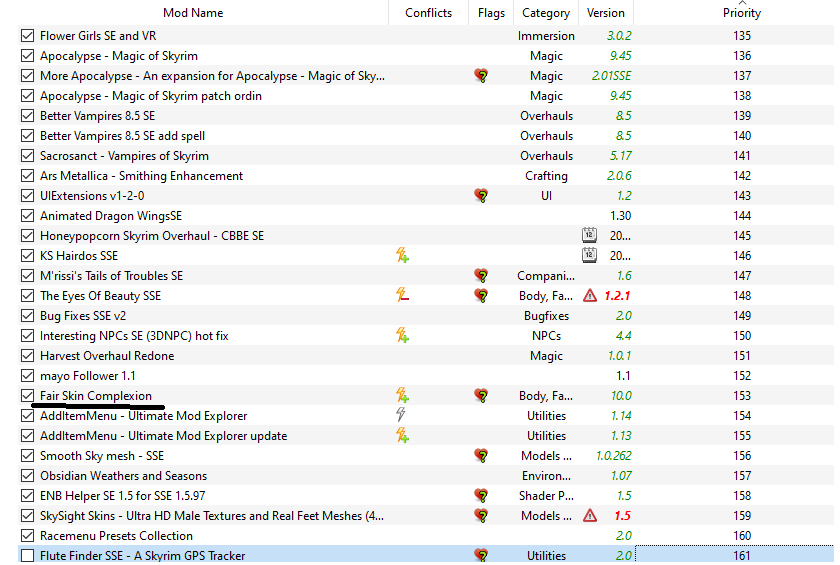The image size is (840, 565).
Task: Disable Flower Girls SE and VR mod
Action: [27, 36]
